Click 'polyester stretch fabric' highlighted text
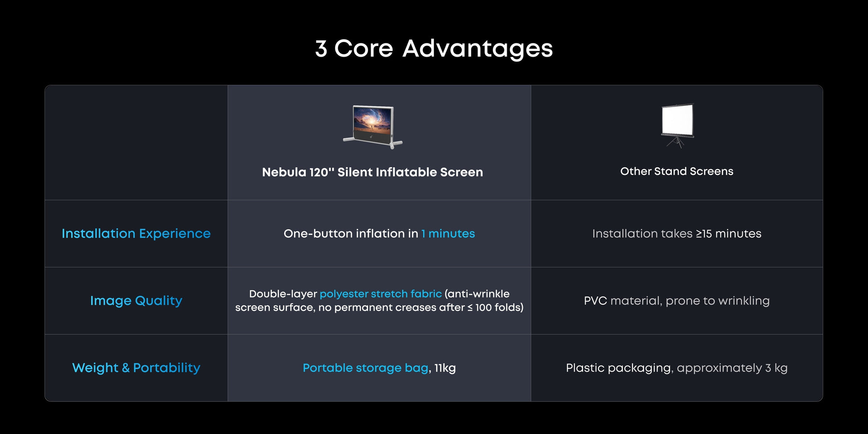The image size is (868, 434). (380, 294)
